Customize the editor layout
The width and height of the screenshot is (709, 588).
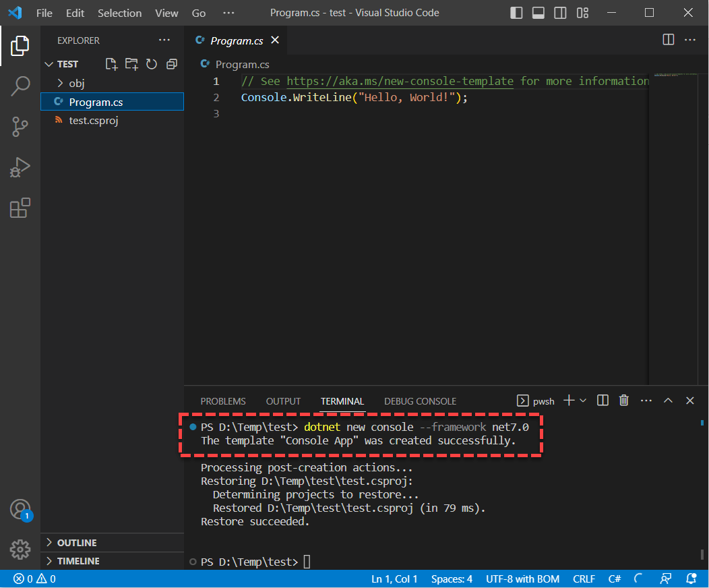[x=582, y=13]
